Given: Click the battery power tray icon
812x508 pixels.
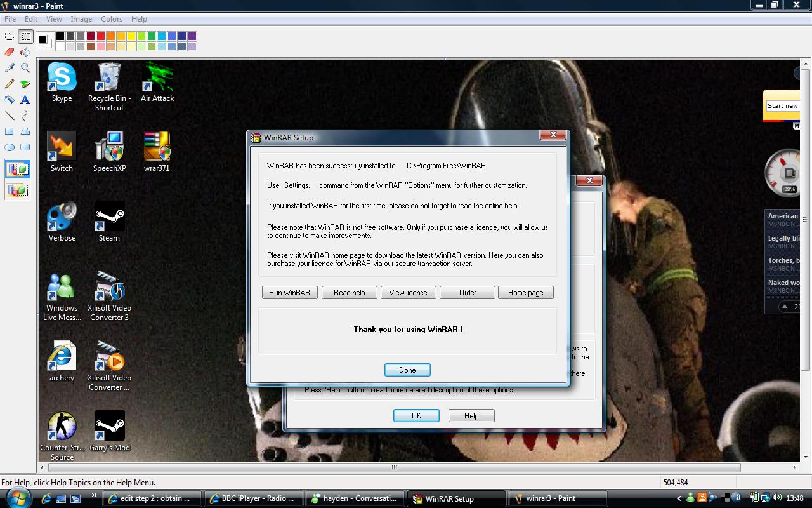Looking at the screenshot, I should 755,498.
